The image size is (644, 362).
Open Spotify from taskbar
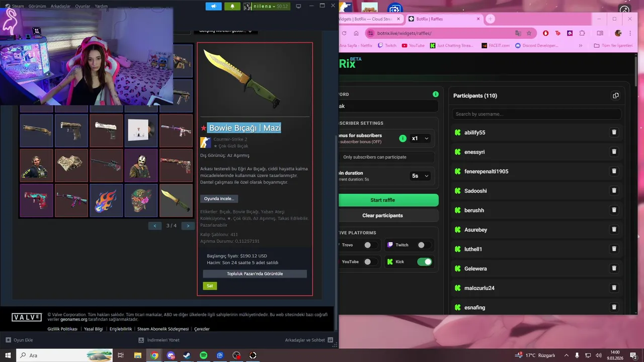pos(203,355)
